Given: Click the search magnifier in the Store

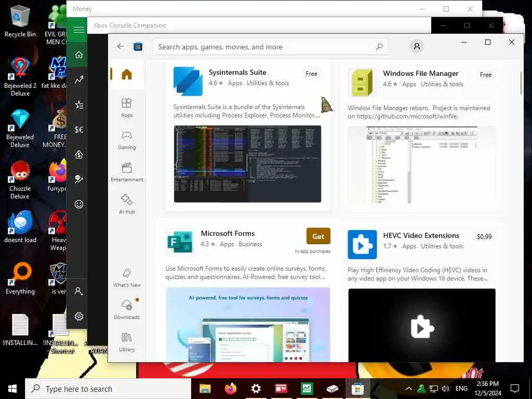Looking at the screenshot, I should 379,46.
